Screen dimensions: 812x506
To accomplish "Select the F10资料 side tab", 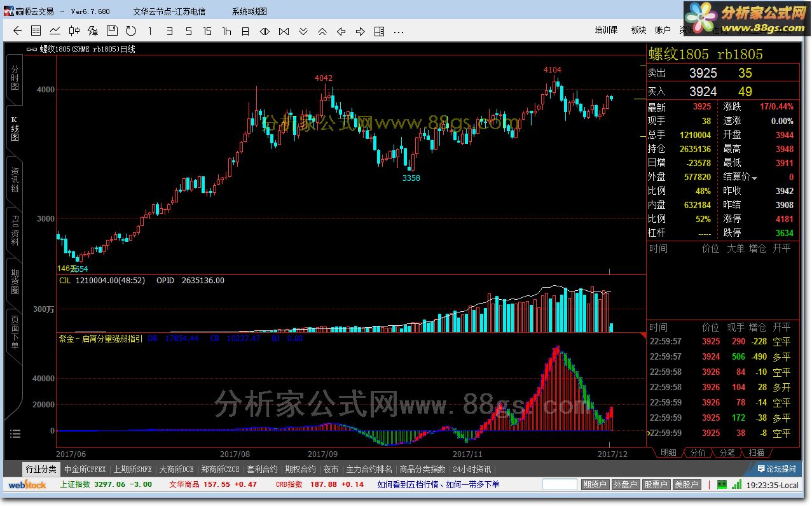I will [x=15, y=231].
